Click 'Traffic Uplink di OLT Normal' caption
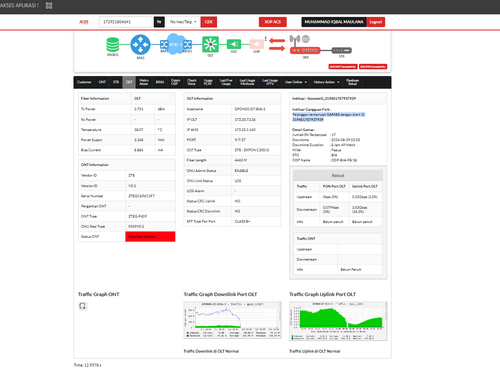 click(x=315, y=351)
